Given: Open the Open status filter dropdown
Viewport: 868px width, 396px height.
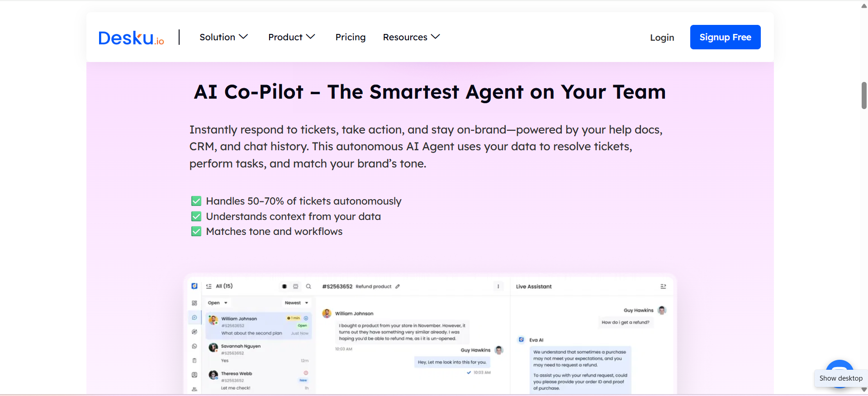Looking at the screenshot, I should 218,303.
